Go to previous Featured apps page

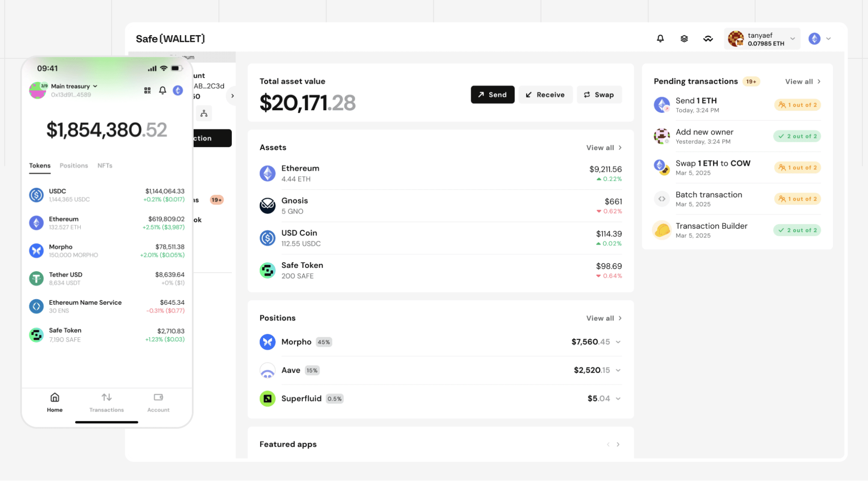click(x=608, y=445)
